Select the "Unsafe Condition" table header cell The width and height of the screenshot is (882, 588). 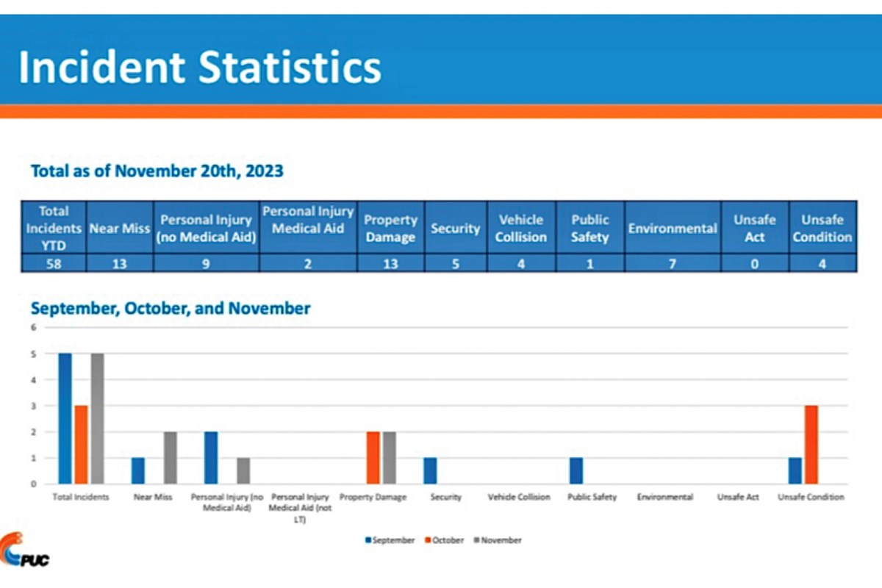pyautogui.click(x=822, y=228)
